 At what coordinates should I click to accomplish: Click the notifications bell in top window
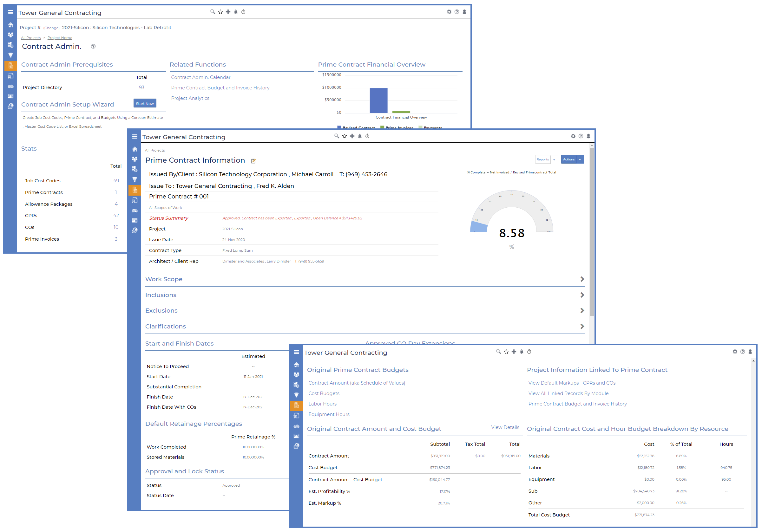click(x=236, y=12)
